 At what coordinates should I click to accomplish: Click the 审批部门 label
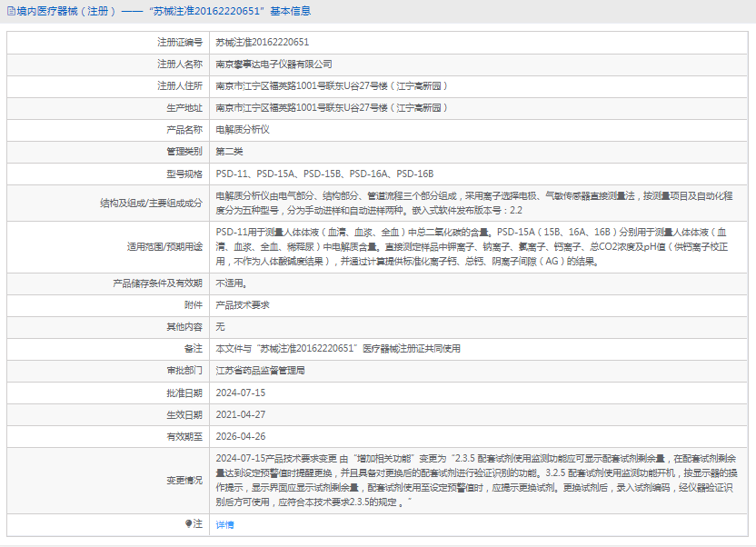coord(184,371)
